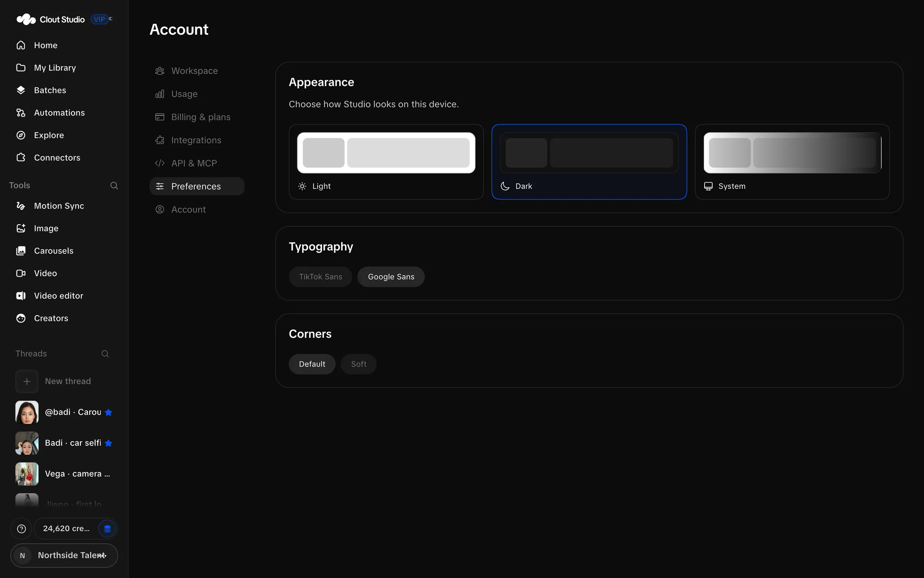This screenshot has height=578, width=924.
Task: Open the Account settings tab
Action: 197,210
